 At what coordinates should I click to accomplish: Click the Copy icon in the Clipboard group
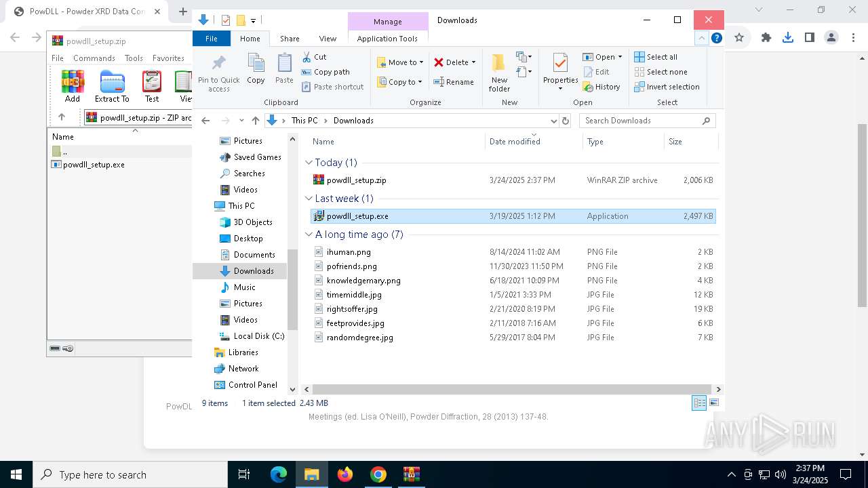point(256,69)
